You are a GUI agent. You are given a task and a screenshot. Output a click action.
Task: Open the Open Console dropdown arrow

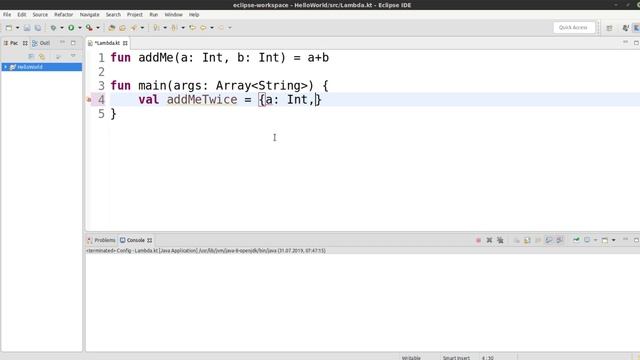613,240
